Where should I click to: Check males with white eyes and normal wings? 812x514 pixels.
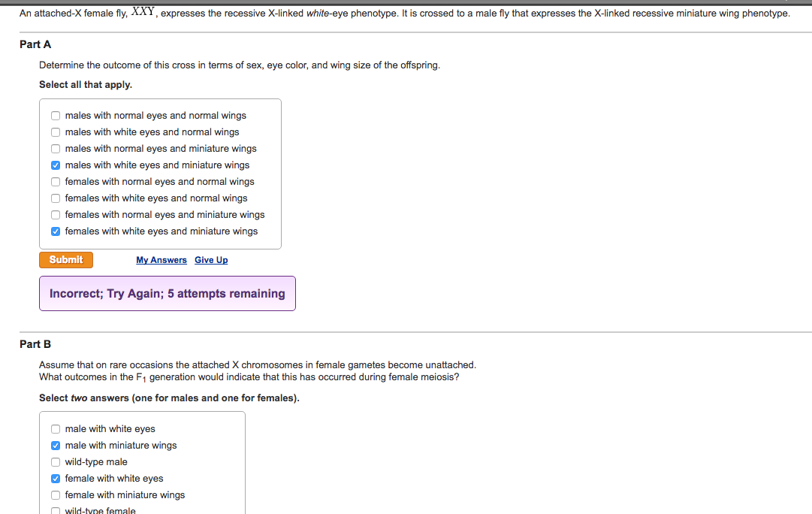point(56,132)
